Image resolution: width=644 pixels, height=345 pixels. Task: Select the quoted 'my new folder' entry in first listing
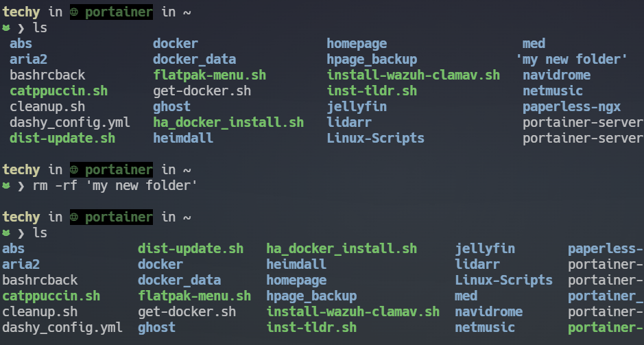tap(572, 60)
